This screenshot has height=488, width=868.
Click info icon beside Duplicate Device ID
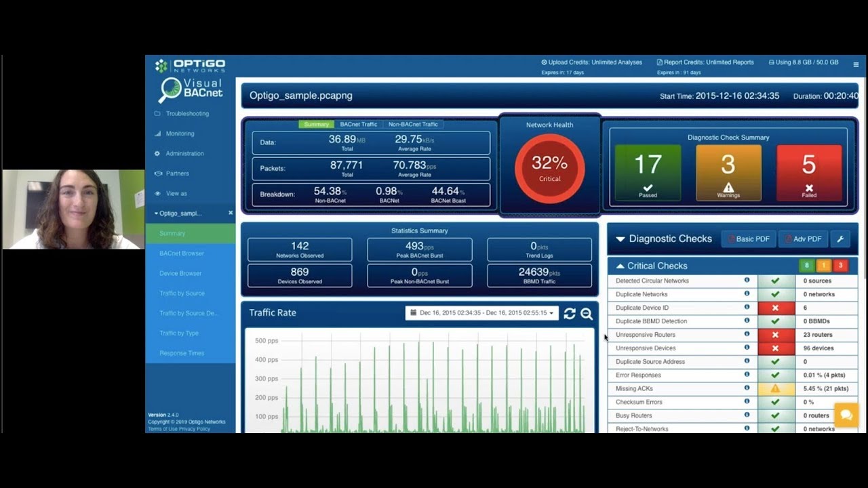point(747,307)
